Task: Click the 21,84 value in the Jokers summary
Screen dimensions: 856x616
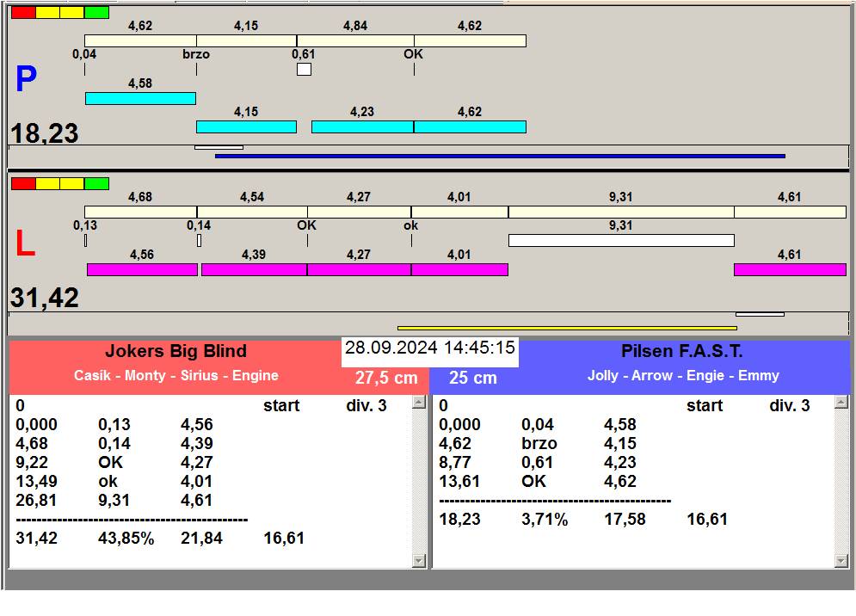Action: 201,539
